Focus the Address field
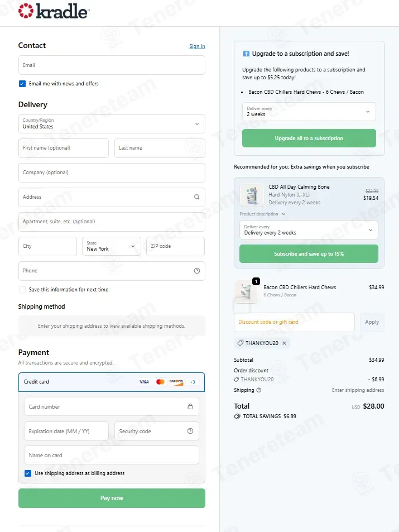The image size is (399, 532). coord(112,197)
